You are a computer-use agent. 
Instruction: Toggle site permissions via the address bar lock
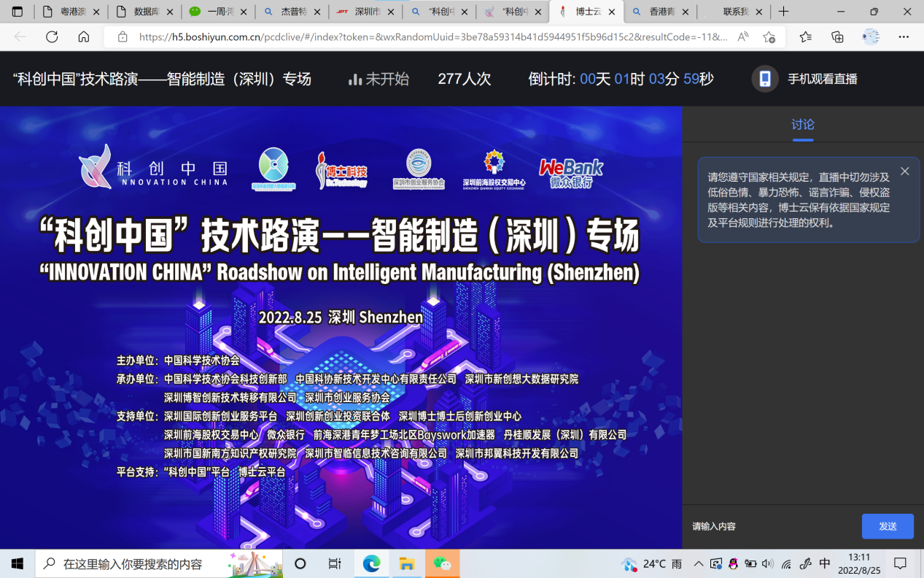[123, 37]
